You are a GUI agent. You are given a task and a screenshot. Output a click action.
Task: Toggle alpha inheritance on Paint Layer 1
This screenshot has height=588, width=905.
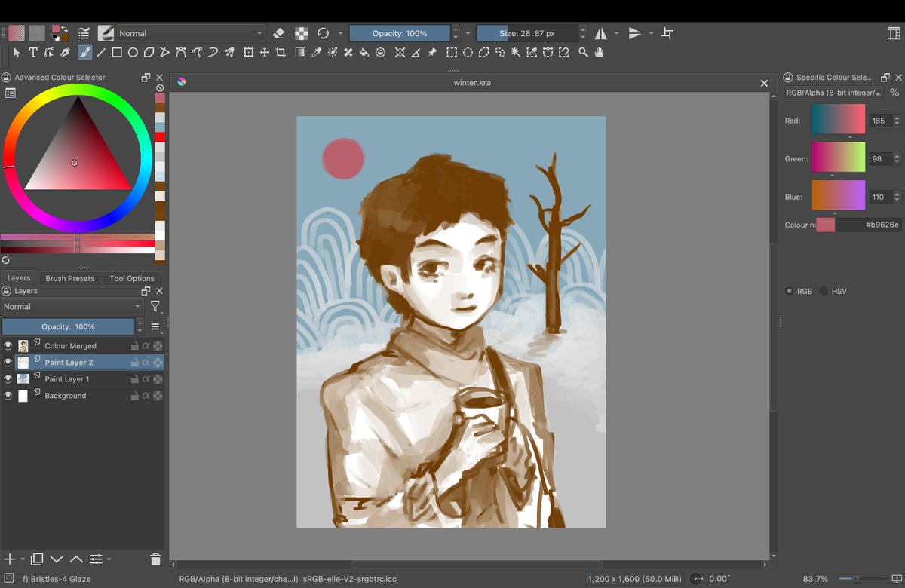pos(146,379)
